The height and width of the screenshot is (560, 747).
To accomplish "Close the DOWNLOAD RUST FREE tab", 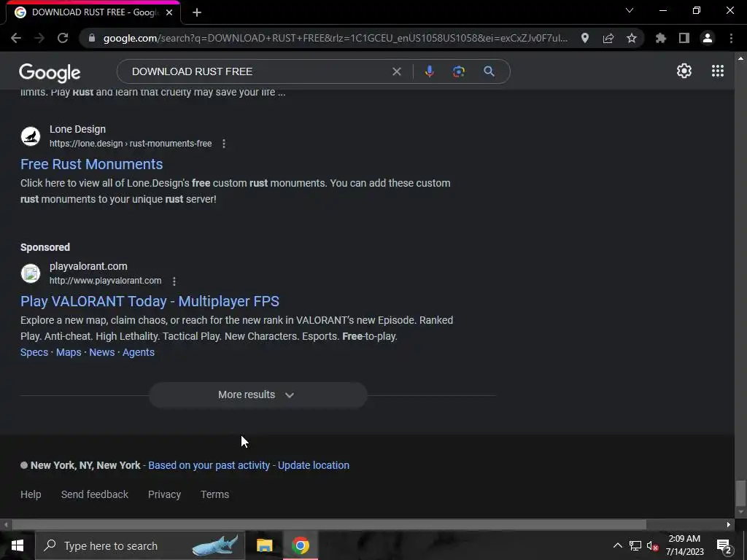I will 169,12.
